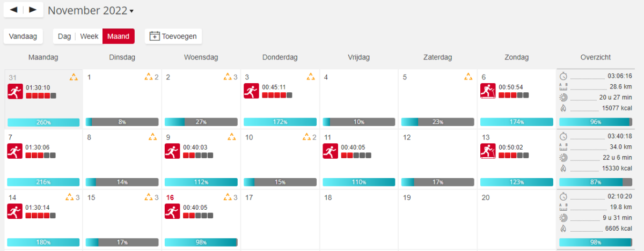Go to previous month arrow

point(14,10)
